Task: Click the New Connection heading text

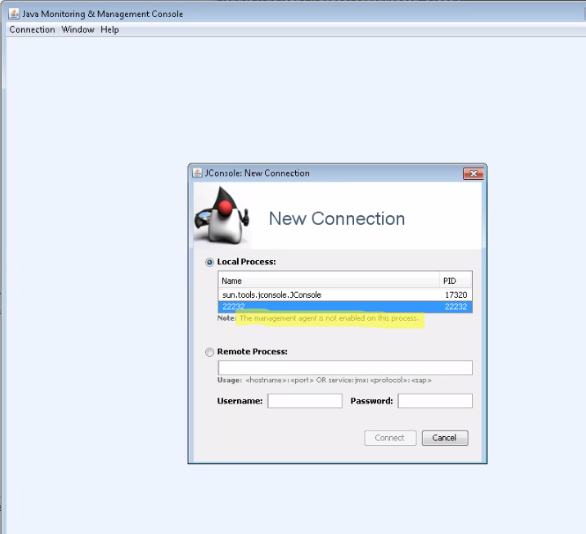Action: 337,219
